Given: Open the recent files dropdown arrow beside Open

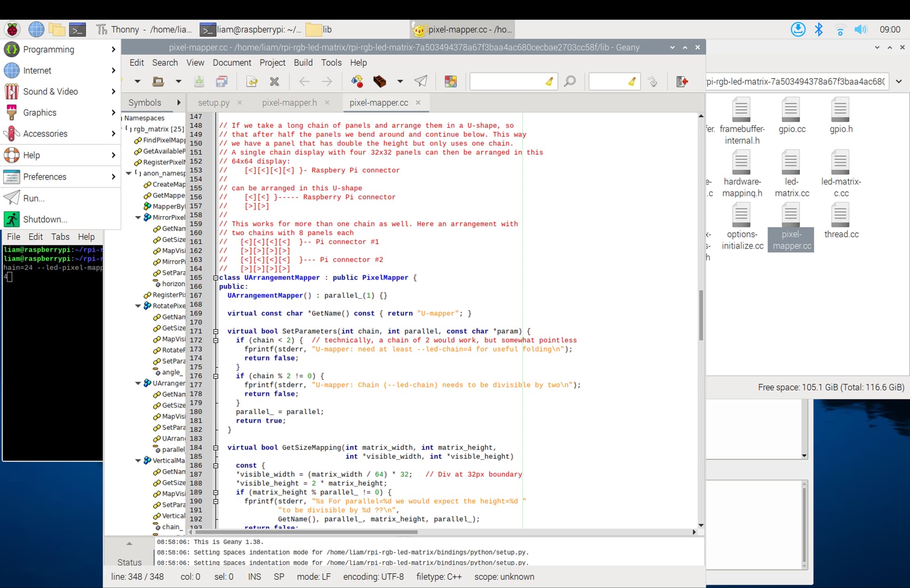Looking at the screenshot, I should tap(178, 81).
